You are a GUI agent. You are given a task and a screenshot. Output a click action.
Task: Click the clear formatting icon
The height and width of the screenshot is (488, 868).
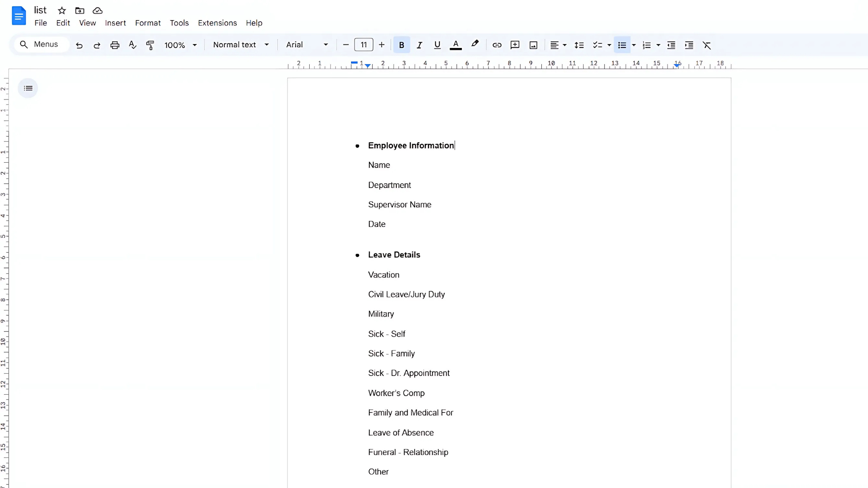[706, 45]
